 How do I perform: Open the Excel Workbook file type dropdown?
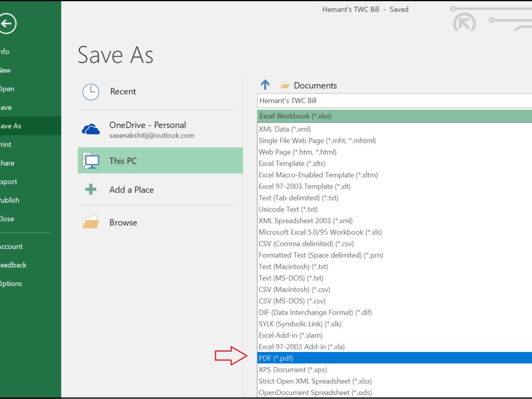(x=394, y=116)
